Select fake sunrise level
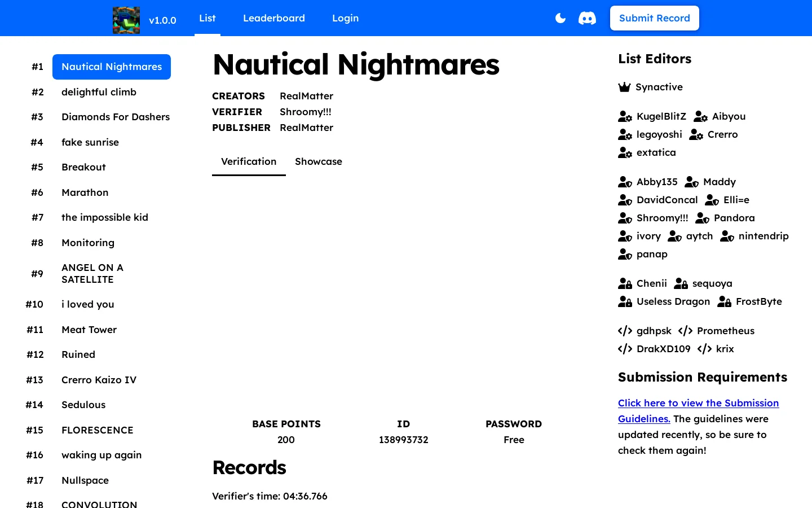The image size is (812, 508). pyautogui.click(x=90, y=142)
